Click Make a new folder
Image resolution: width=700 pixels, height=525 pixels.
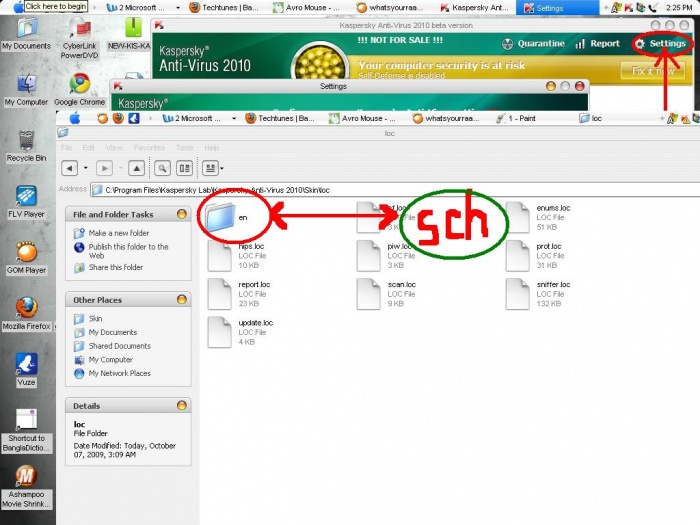click(112, 233)
